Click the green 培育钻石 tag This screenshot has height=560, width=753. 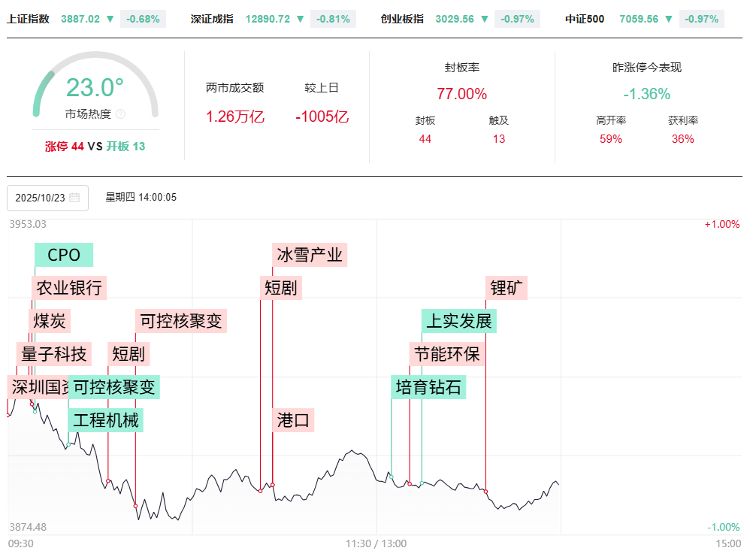pyautogui.click(x=429, y=387)
